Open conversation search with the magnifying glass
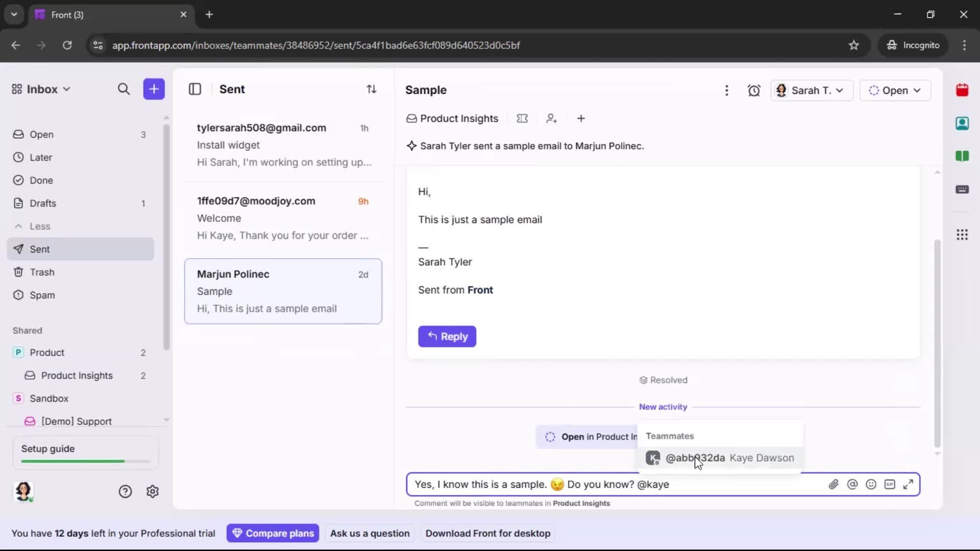 click(124, 89)
